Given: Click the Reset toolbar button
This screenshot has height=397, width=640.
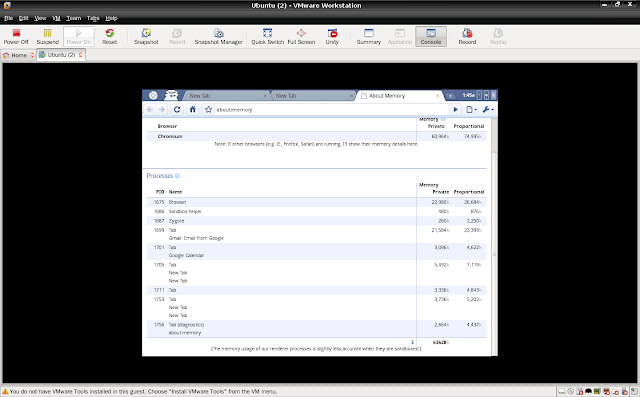Looking at the screenshot, I should (x=109, y=37).
